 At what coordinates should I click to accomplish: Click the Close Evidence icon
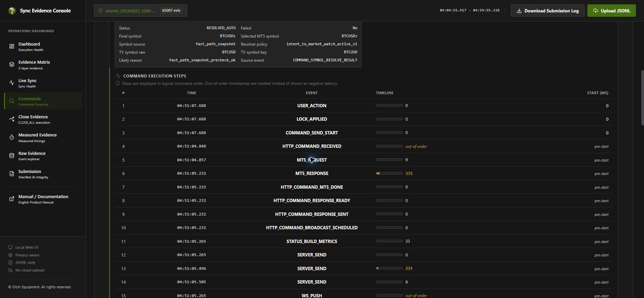12,119
